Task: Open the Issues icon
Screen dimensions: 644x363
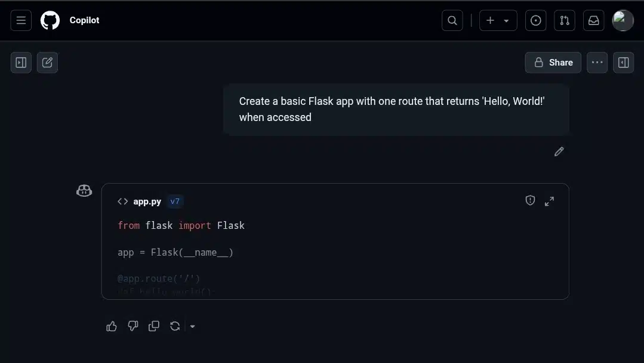Action: (x=535, y=20)
